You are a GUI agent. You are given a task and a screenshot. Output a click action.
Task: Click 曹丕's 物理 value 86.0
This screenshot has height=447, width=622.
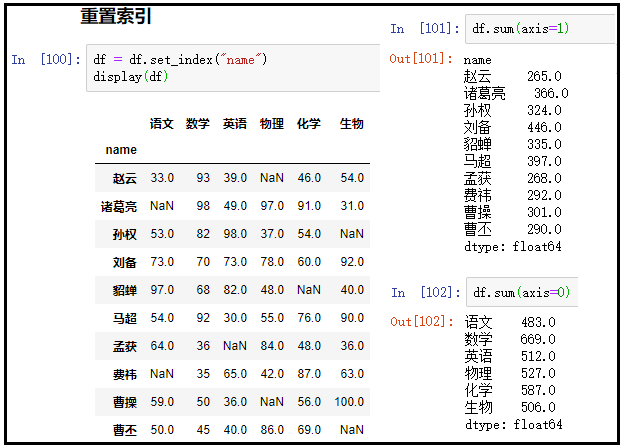(x=272, y=430)
